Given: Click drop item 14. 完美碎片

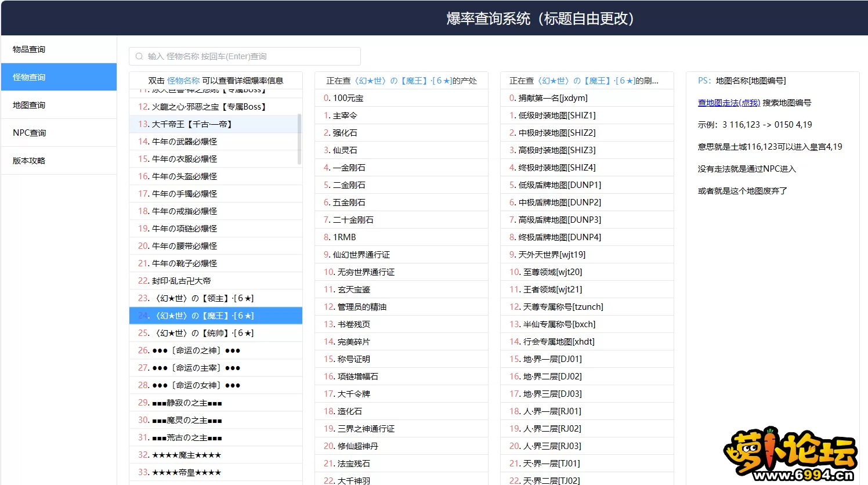Looking at the screenshot, I should click(402, 342).
